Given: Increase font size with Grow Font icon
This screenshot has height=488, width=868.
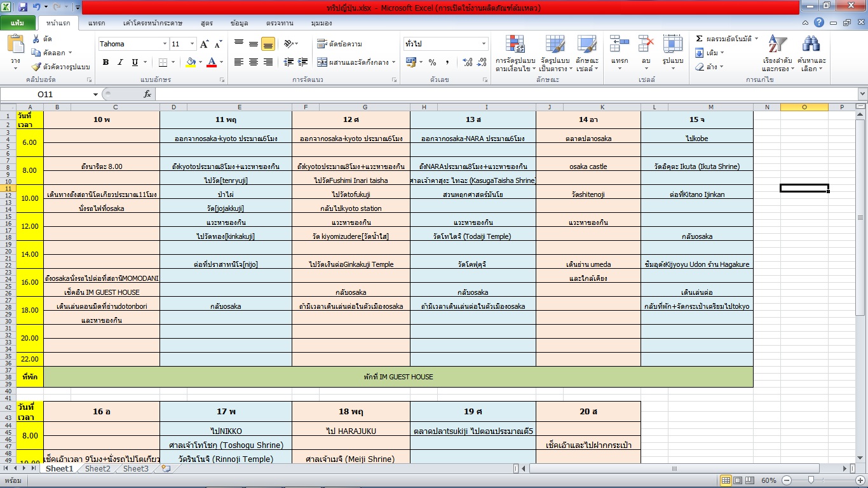Looking at the screenshot, I should pos(204,44).
